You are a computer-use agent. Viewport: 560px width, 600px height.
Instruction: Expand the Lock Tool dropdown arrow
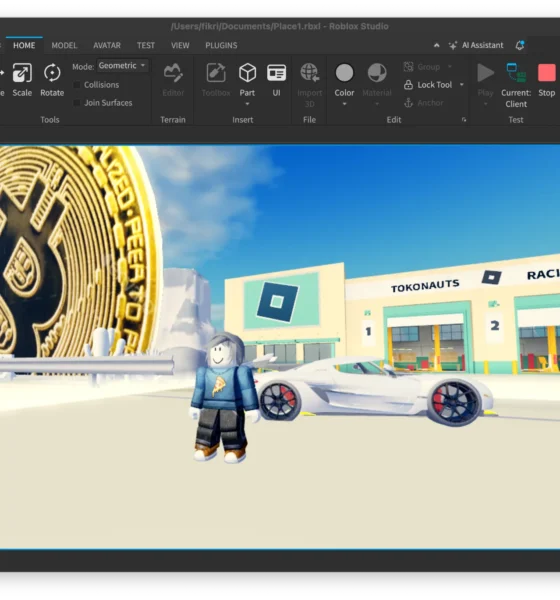pos(462,85)
